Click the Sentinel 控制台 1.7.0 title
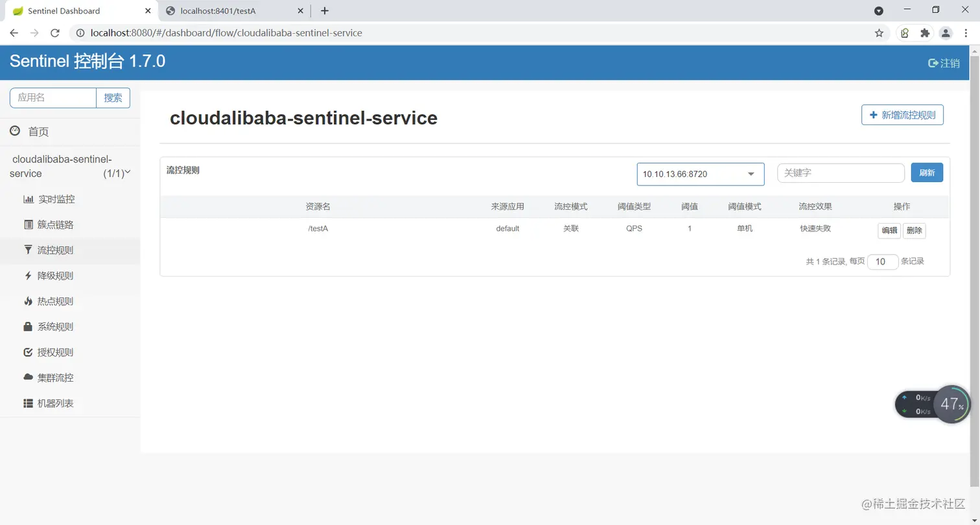Image resolution: width=980 pixels, height=525 pixels. 87,62
